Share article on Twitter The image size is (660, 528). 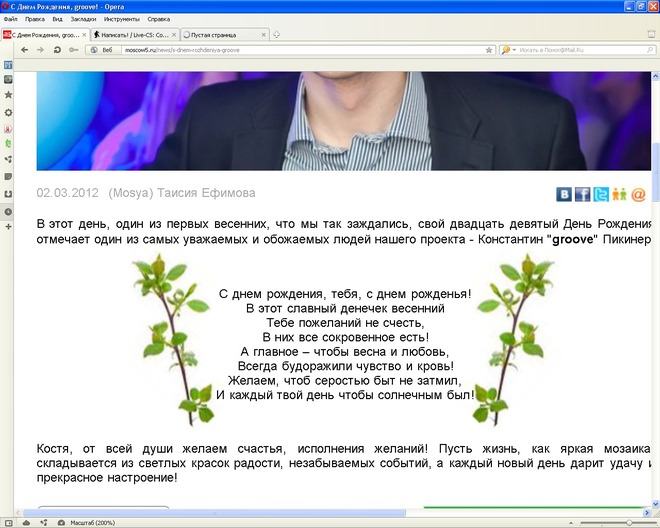[x=601, y=194]
